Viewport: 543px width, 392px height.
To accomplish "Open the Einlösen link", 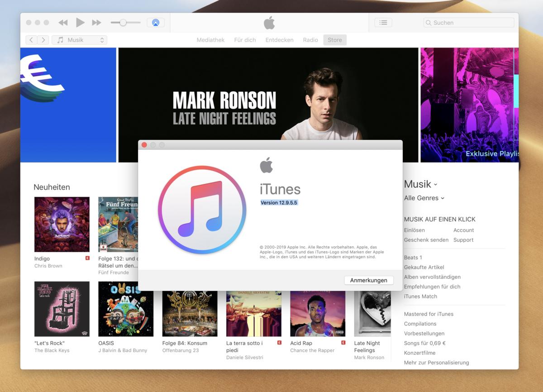I will (414, 230).
